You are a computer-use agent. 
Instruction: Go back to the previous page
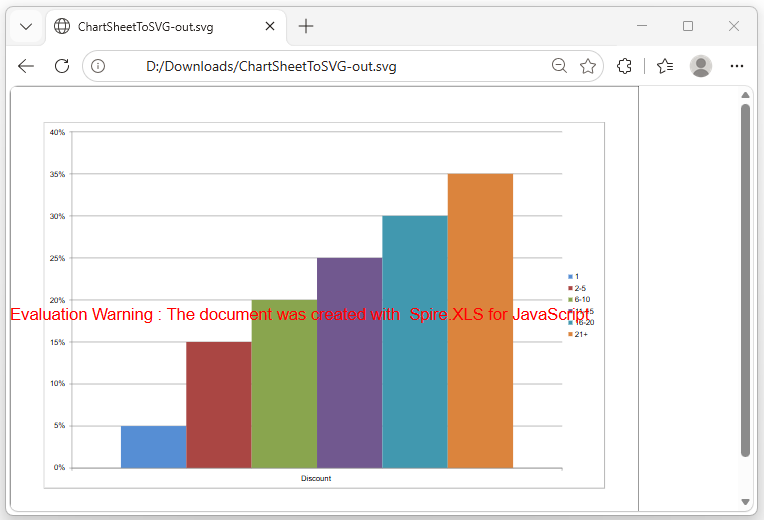[26, 66]
